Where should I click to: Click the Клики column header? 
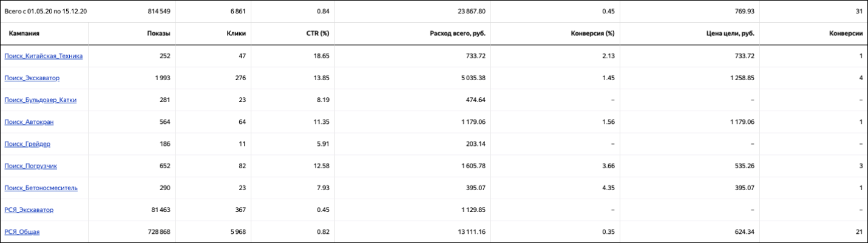[236, 33]
